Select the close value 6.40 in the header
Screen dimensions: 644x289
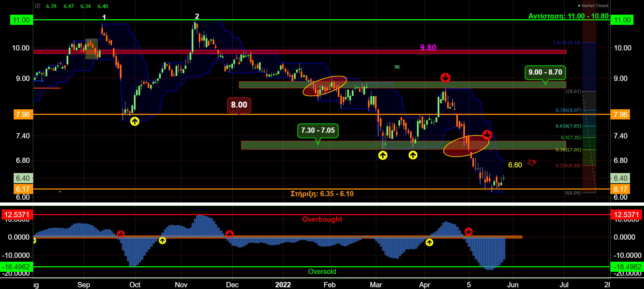(103, 6)
